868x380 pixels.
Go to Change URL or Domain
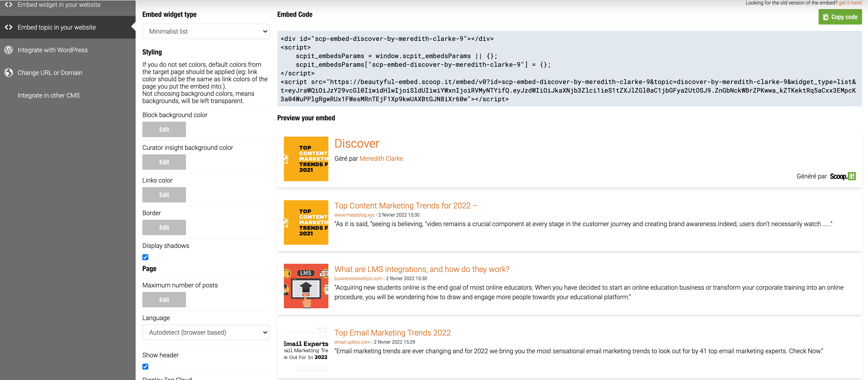coord(68,73)
